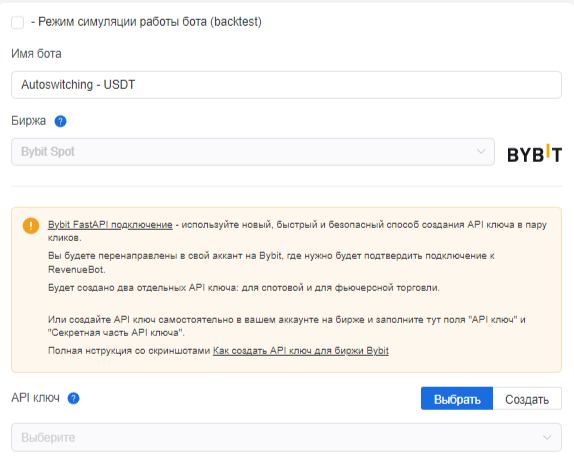The height and width of the screenshot is (471, 574).
Task: Open the Bybit FastAPI подключение link
Action: (x=110, y=225)
